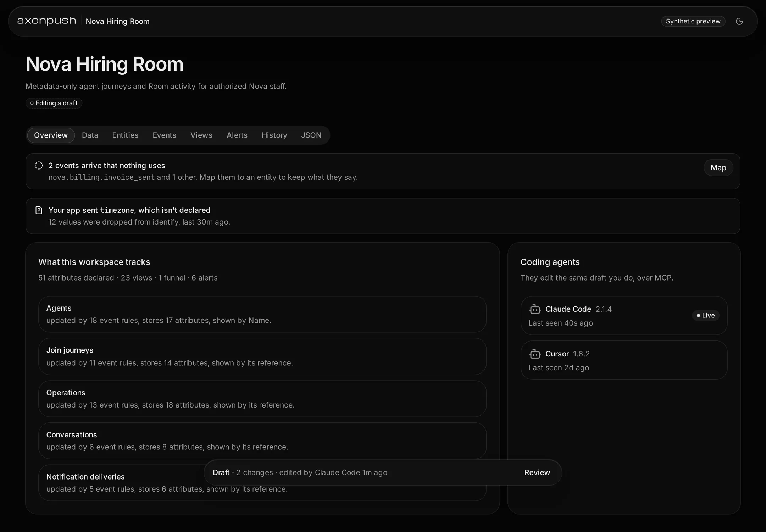Click the nova.billing.invoice_sent event name
The image size is (766, 532).
click(x=101, y=177)
